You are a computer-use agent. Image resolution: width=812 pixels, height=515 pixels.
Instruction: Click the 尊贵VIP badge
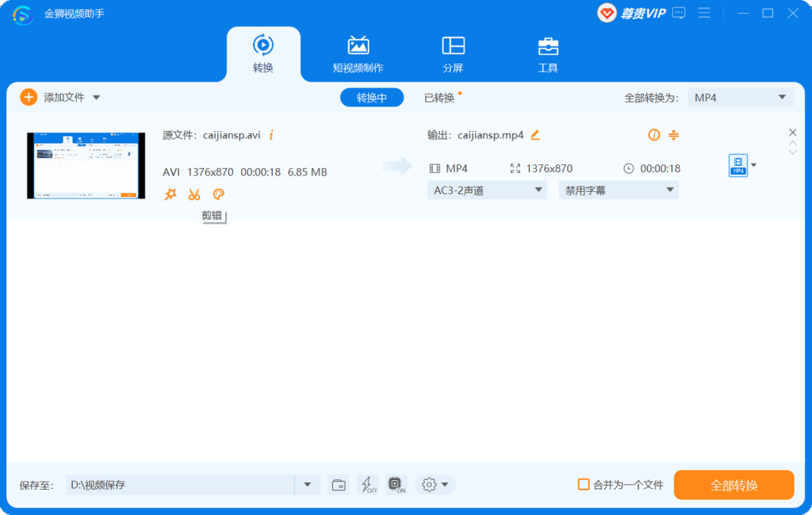pyautogui.click(x=631, y=13)
